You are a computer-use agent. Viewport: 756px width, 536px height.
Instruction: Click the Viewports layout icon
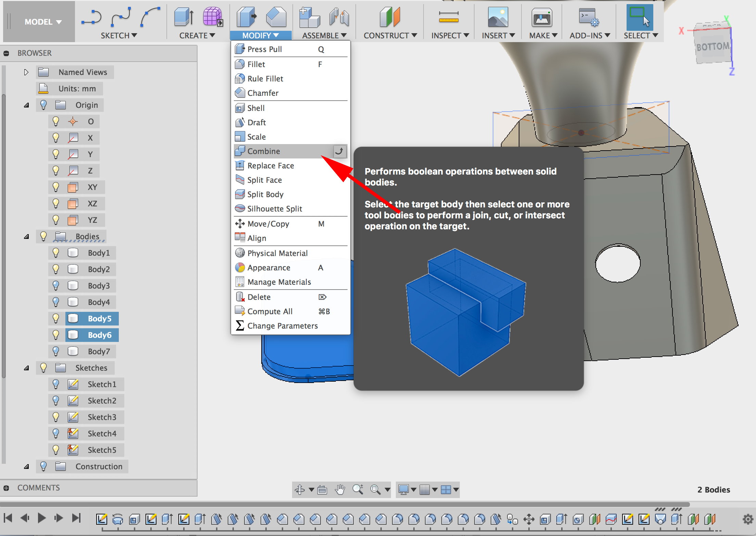pos(446,490)
